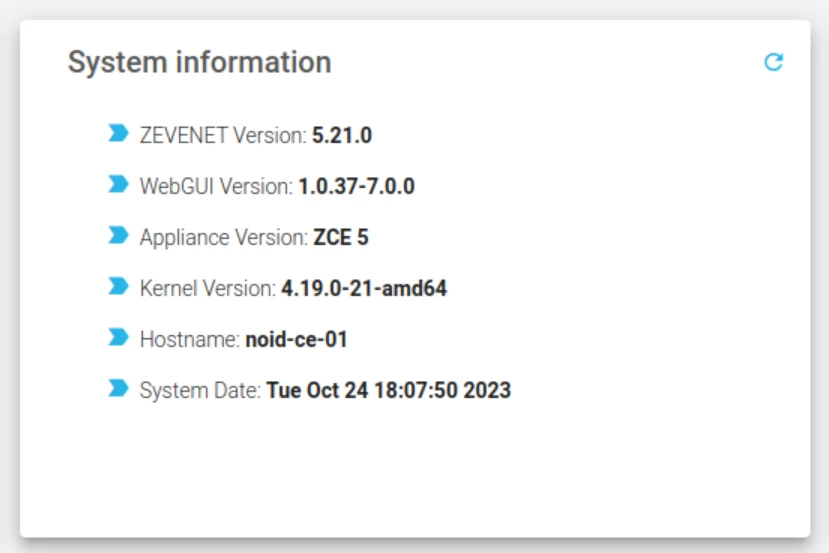Click the Appliance Version label
This screenshot has width=829, height=553.
[x=223, y=237]
